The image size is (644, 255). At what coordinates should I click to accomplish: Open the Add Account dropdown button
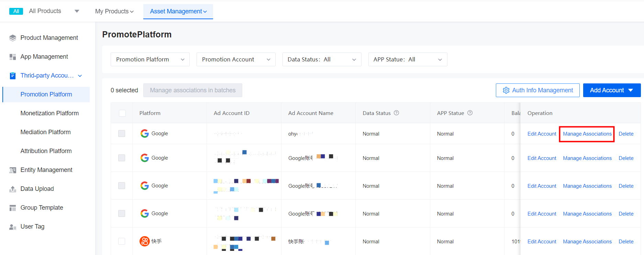coord(612,90)
